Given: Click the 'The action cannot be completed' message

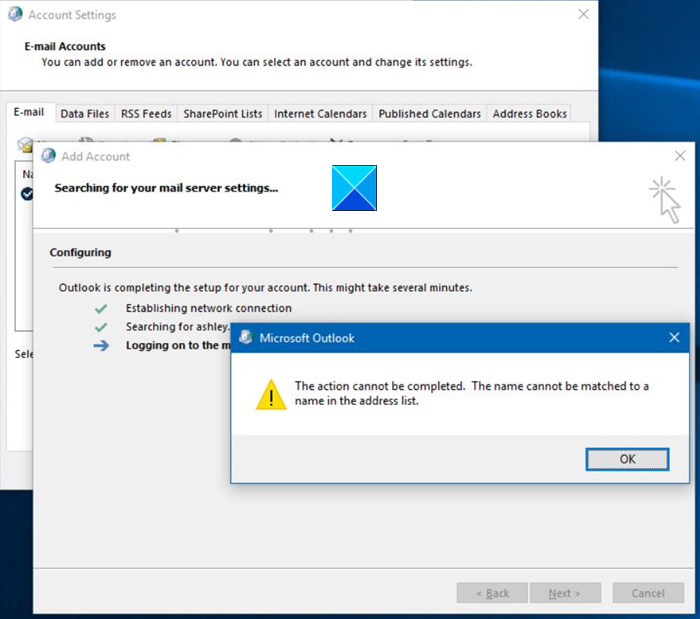Looking at the screenshot, I should (471, 393).
